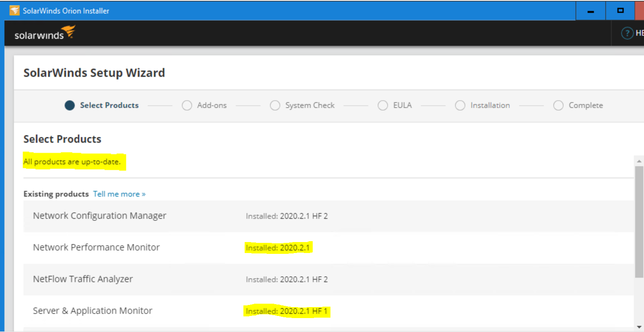Click the vertical scrollbar thumb
The width and height of the screenshot is (644, 332).
click(639, 222)
